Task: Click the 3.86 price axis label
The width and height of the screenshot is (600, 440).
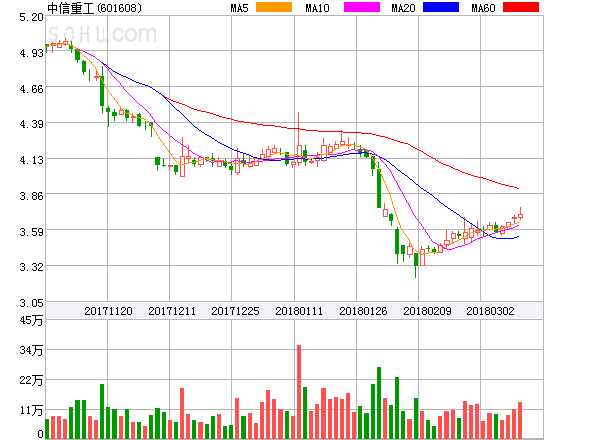Action: pos(31,196)
